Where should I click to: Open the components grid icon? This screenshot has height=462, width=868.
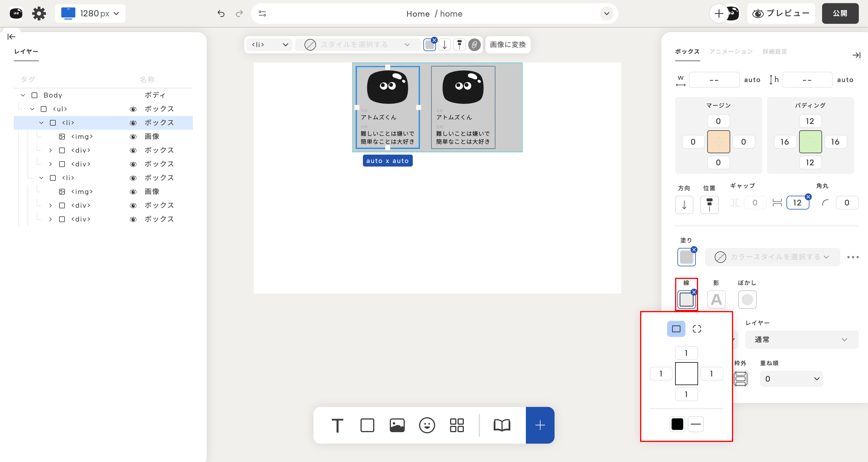[457, 425]
